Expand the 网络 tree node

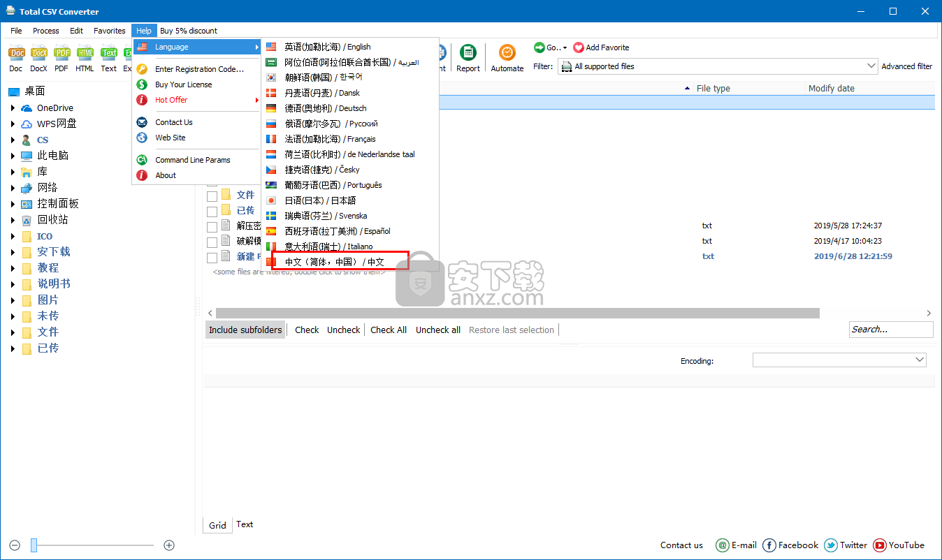pyautogui.click(x=13, y=189)
